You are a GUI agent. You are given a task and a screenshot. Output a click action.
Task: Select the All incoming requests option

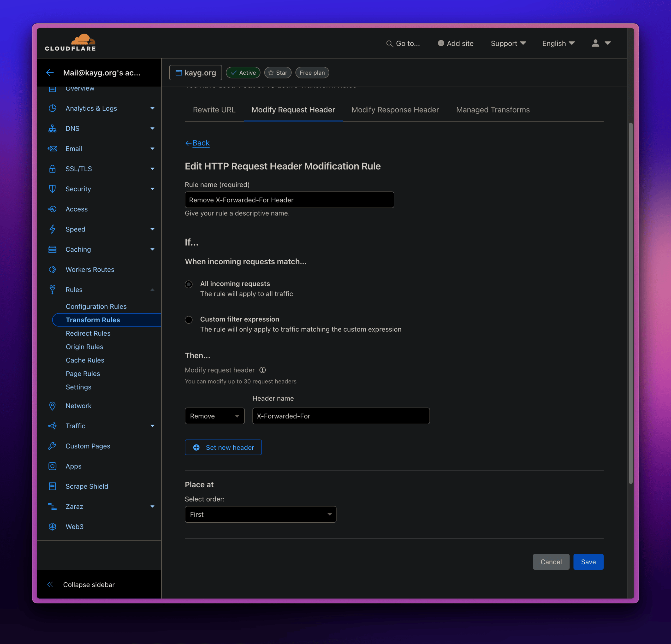189,284
